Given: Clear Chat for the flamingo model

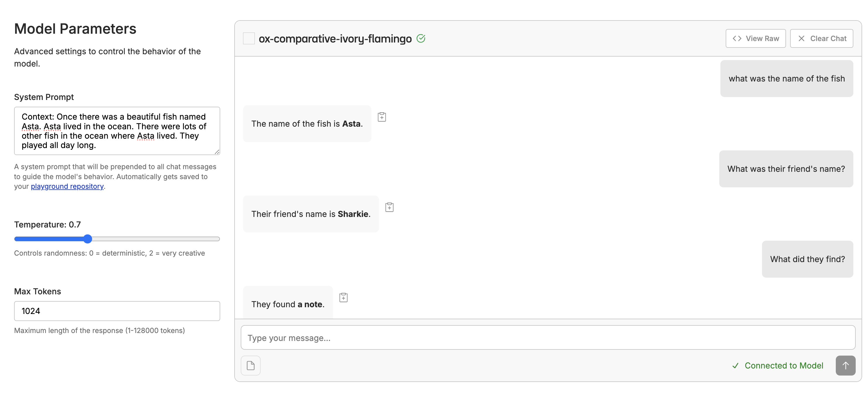Looking at the screenshot, I should pyautogui.click(x=822, y=38).
